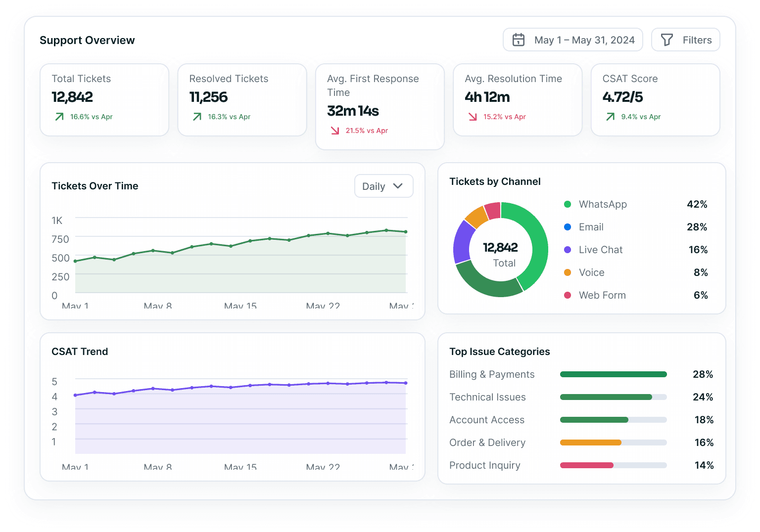Click the Account Access progress bar
760x532 pixels.
coord(613,420)
